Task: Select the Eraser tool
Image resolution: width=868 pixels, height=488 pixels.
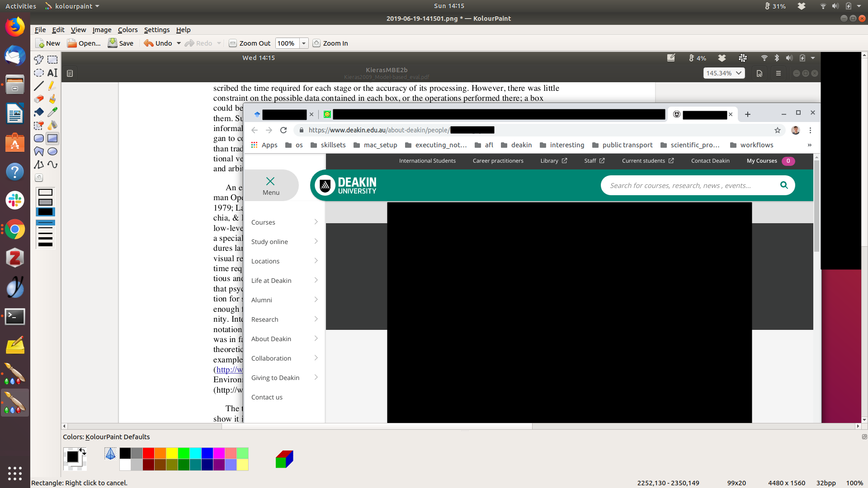Action: (39, 99)
